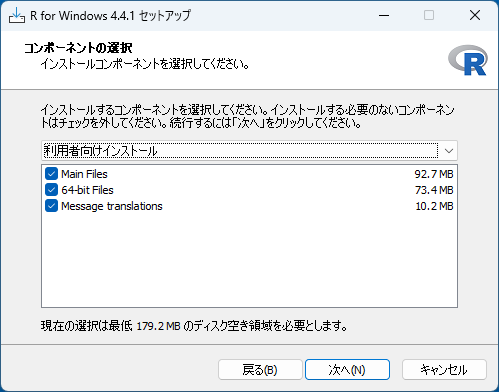Toggle the 64-bit Files checkbox

[51, 190]
